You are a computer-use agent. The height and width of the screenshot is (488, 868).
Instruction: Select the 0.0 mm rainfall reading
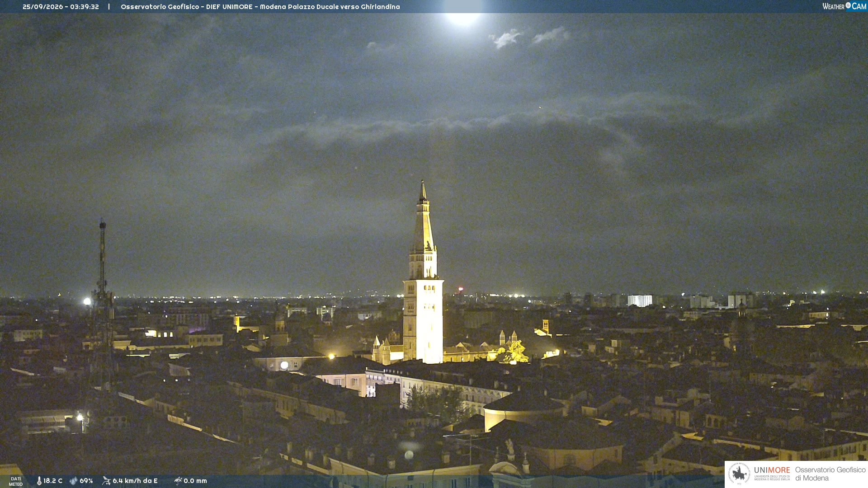coord(195,481)
